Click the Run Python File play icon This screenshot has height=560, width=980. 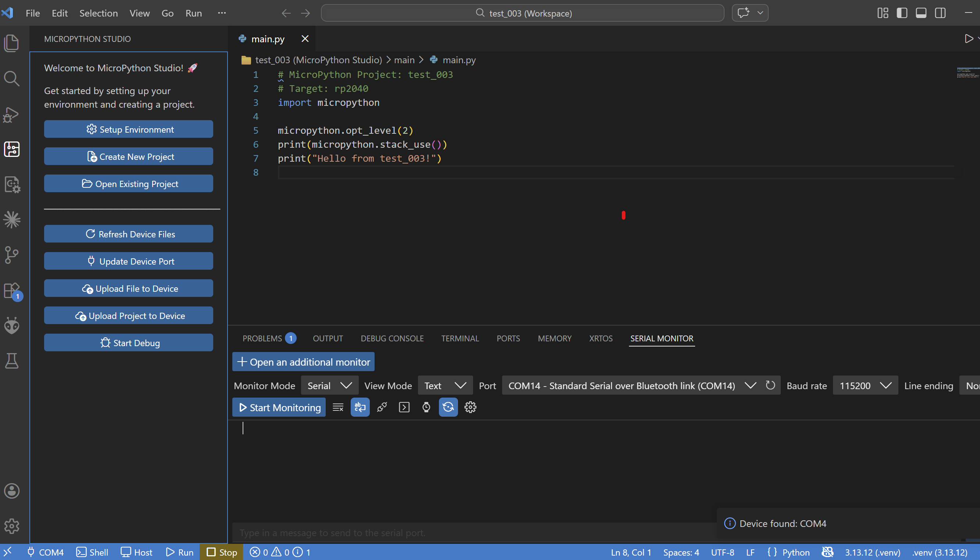[x=969, y=39]
